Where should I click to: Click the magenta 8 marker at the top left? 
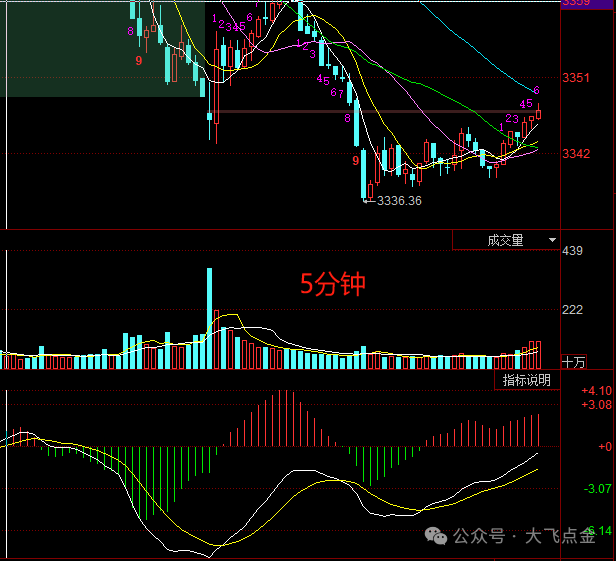pyautogui.click(x=130, y=32)
